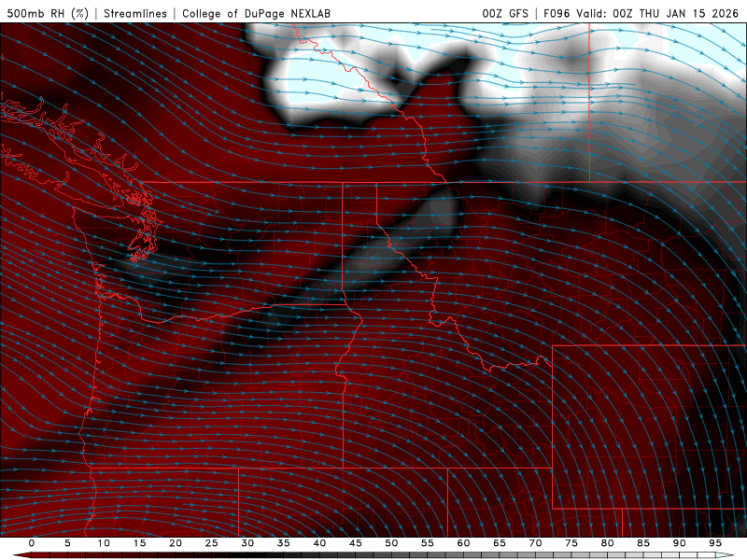Click the "0" colorbar scale label
The height and width of the screenshot is (560, 747).
32,543
